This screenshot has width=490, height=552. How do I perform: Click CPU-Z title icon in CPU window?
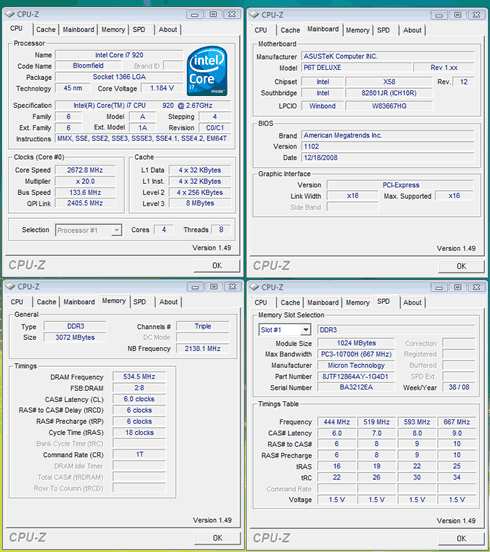[x=10, y=14]
